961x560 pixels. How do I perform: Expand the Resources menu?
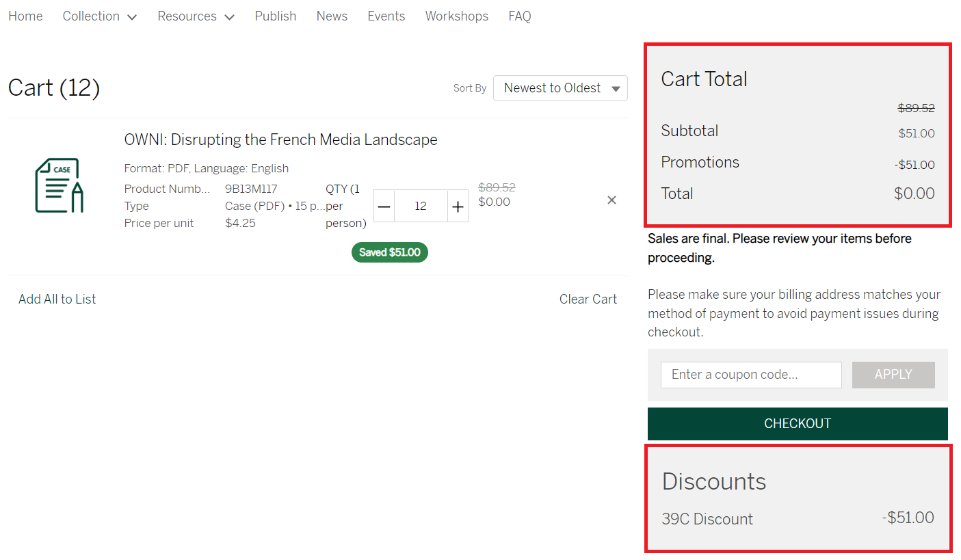(196, 16)
